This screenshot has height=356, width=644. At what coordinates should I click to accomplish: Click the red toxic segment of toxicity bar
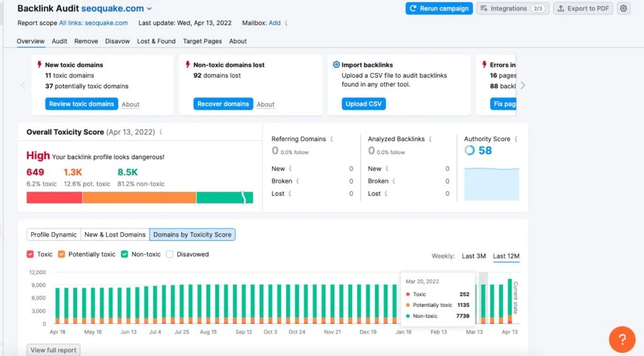click(54, 197)
